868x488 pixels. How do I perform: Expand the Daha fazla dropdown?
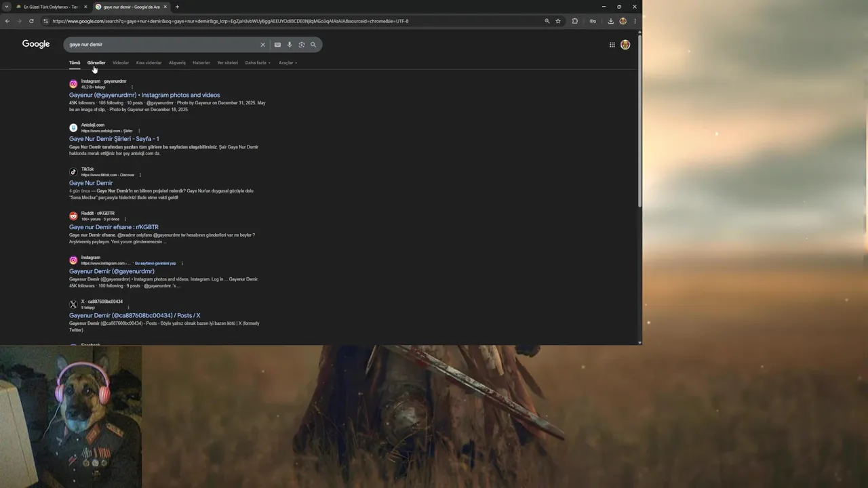(x=258, y=63)
